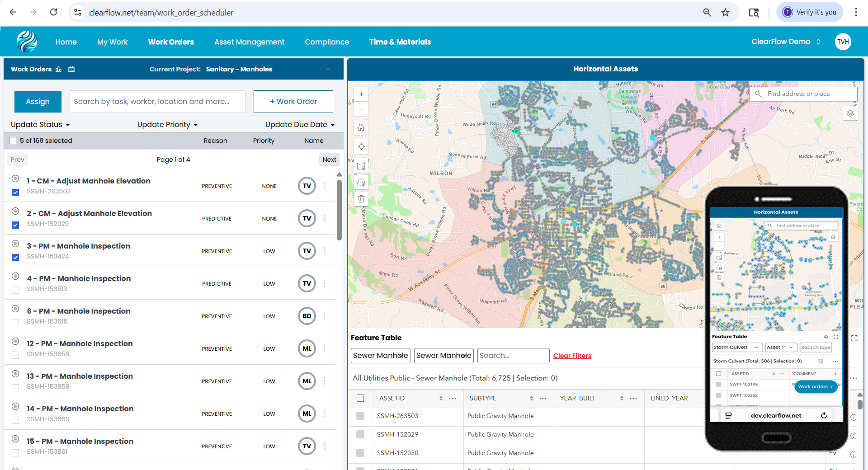This screenshot has width=868, height=470.
Task: Open the My Work tab
Action: (113, 42)
